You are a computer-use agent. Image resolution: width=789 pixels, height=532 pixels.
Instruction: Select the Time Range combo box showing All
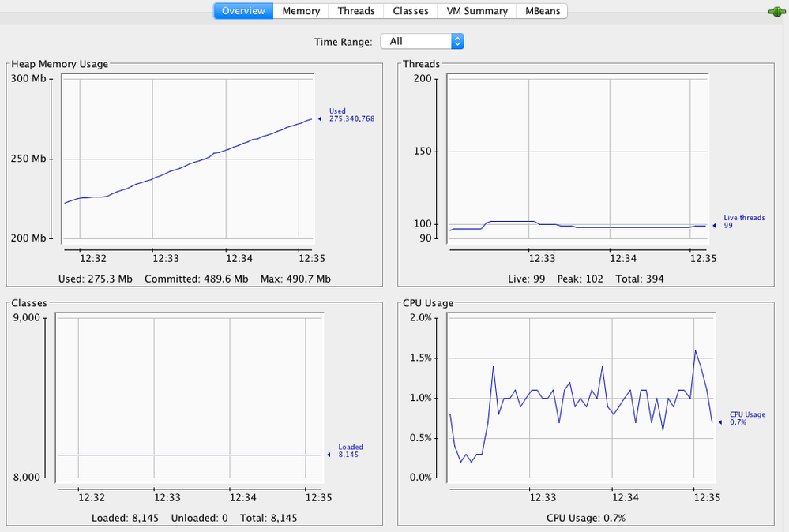pyautogui.click(x=423, y=41)
